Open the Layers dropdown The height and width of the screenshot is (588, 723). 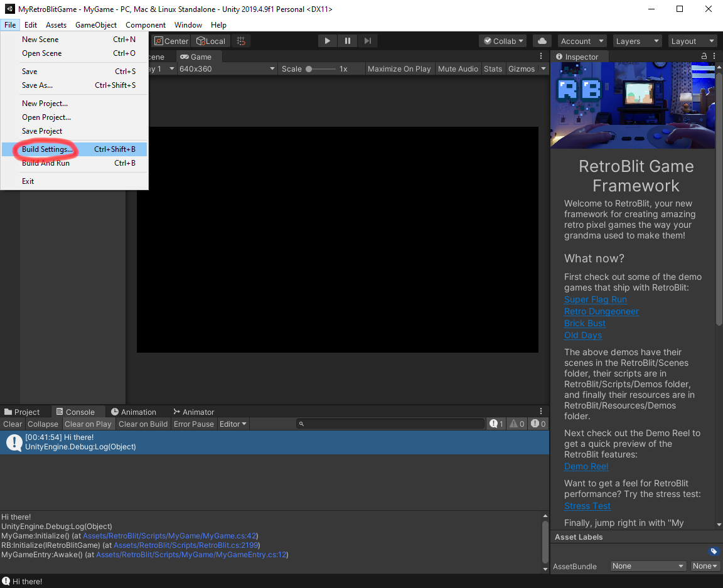(x=637, y=41)
